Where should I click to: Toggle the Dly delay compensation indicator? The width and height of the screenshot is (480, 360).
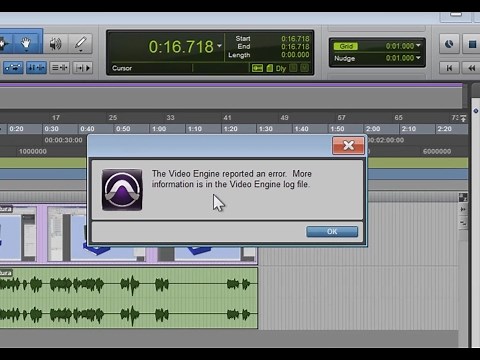click(x=281, y=68)
